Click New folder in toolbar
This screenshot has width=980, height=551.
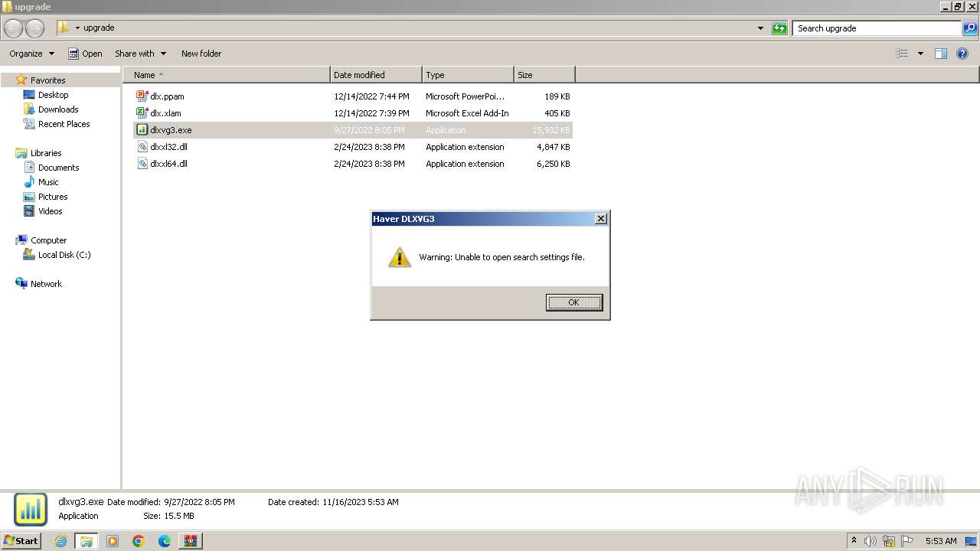click(201, 54)
